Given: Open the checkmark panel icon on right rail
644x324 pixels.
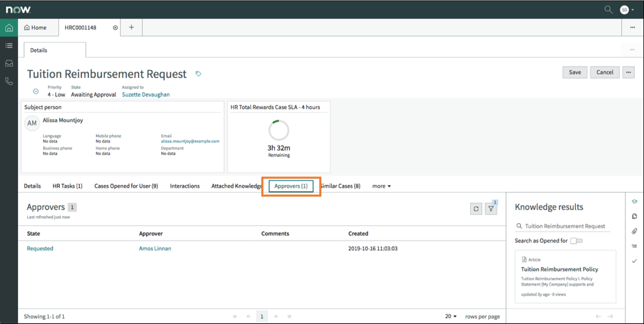Looking at the screenshot, I should pos(634,261).
